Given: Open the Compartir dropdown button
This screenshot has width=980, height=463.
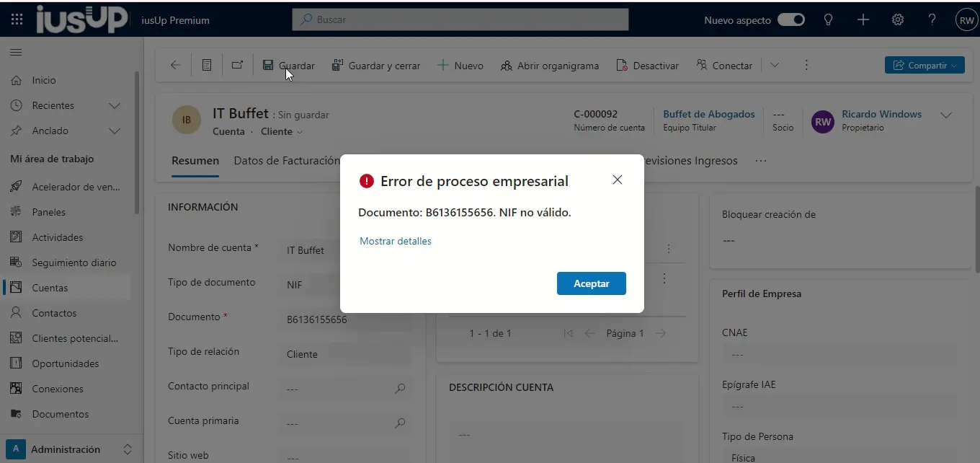Looking at the screenshot, I should pos(924,66).
